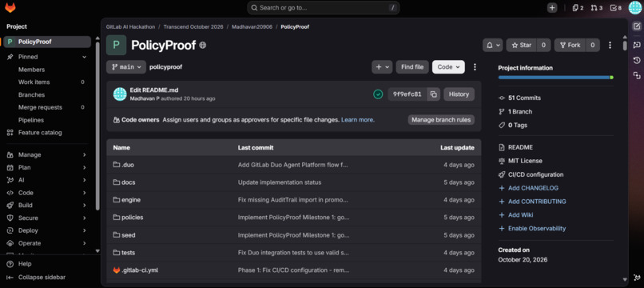Open the project actions kebab menu

tap(610, 46)
